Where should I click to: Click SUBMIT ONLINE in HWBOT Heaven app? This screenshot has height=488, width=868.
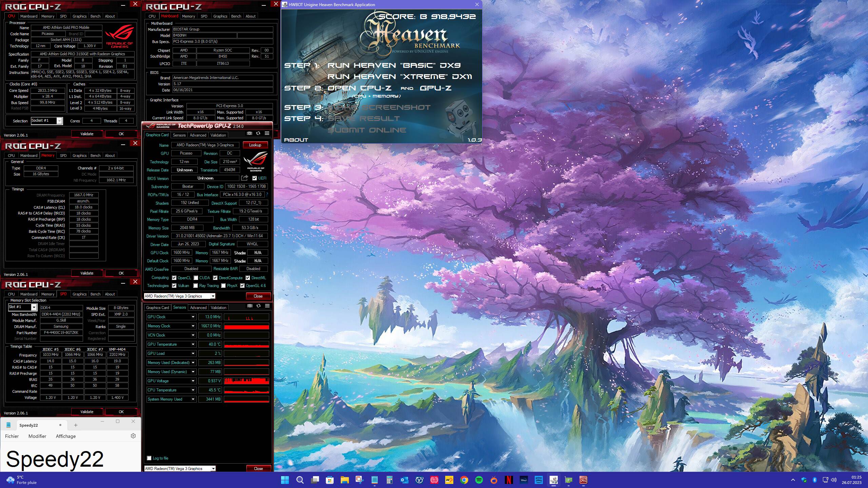click(x=367, y=130)
